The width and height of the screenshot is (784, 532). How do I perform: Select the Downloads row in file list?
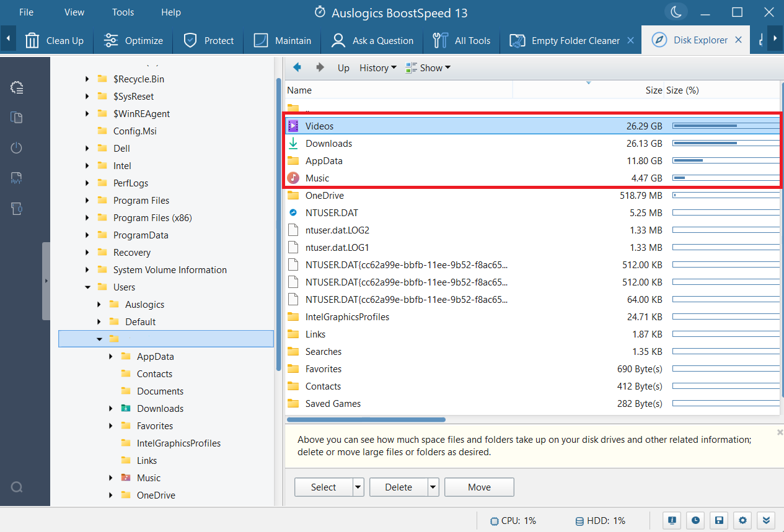pyautogui.click(x=532, y=144)
